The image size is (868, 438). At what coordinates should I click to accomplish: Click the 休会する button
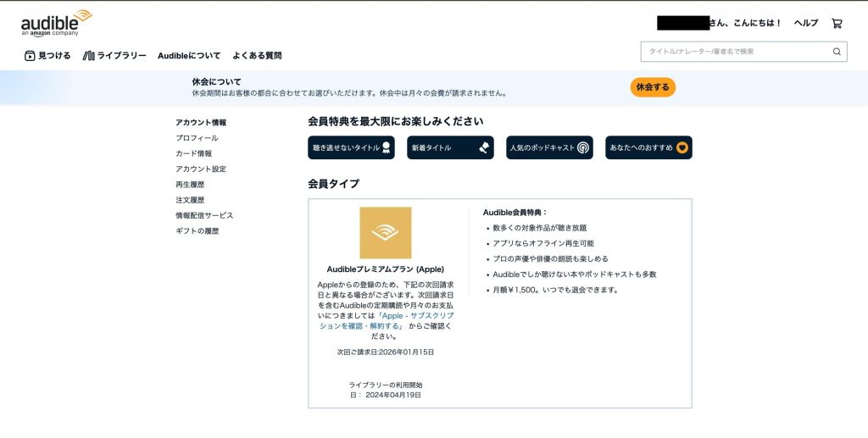tap(653, 86)
